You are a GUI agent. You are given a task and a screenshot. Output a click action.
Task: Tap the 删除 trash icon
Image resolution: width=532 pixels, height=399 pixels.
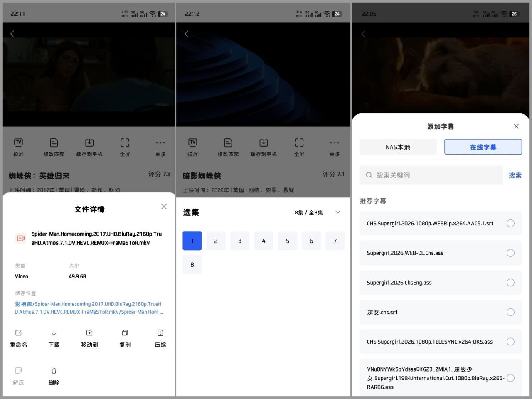pyautogui.click(x=54, y=371)
